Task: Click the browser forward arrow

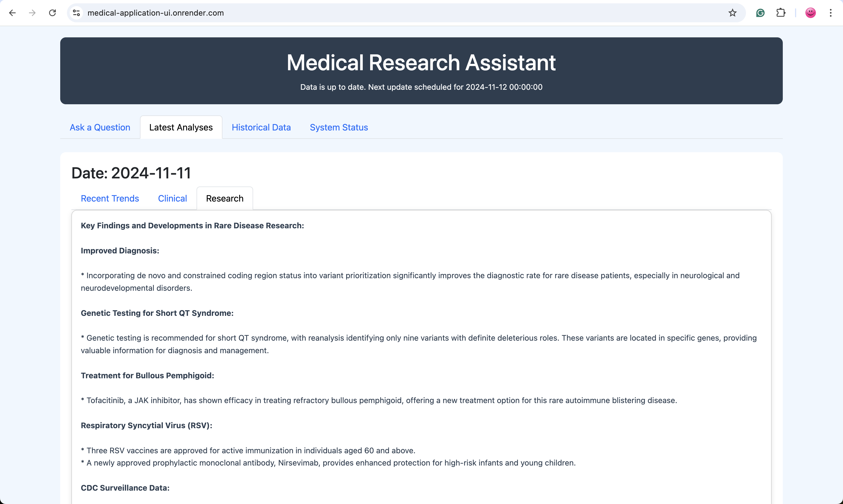Action: [32, 13]
